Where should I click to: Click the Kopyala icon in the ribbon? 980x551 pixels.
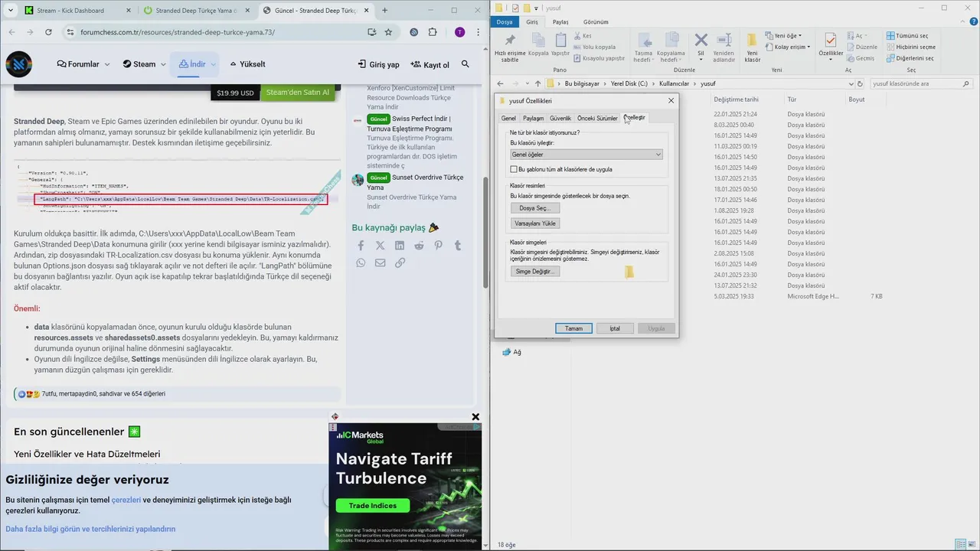pyautogui.click(x=538, y=41)
